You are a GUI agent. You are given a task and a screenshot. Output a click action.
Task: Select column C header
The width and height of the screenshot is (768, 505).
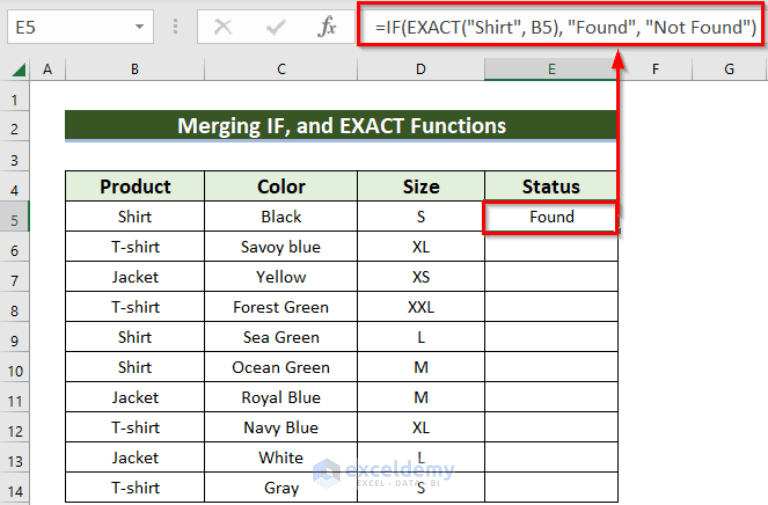point(281,69)
